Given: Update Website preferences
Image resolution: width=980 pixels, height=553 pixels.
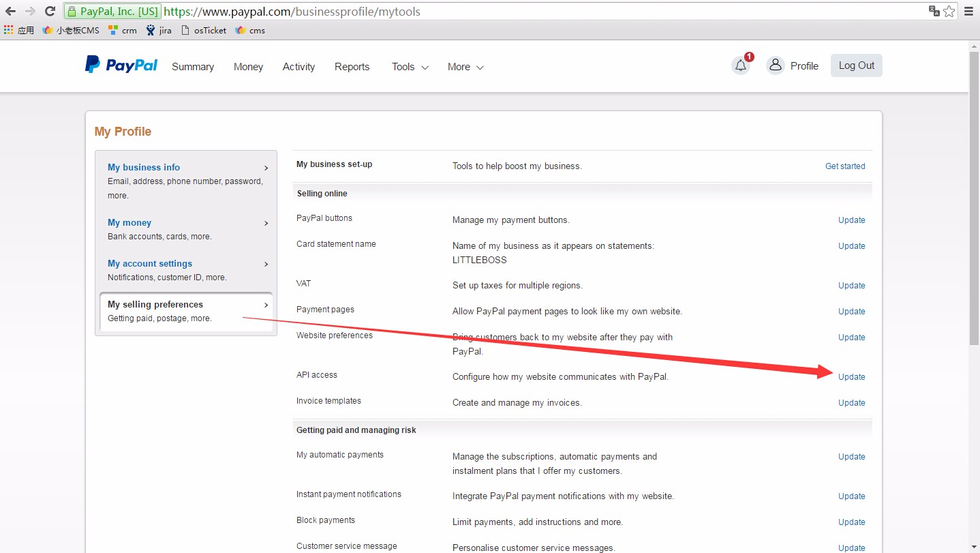Looking at the screenshot, I should tap(851, 338).
